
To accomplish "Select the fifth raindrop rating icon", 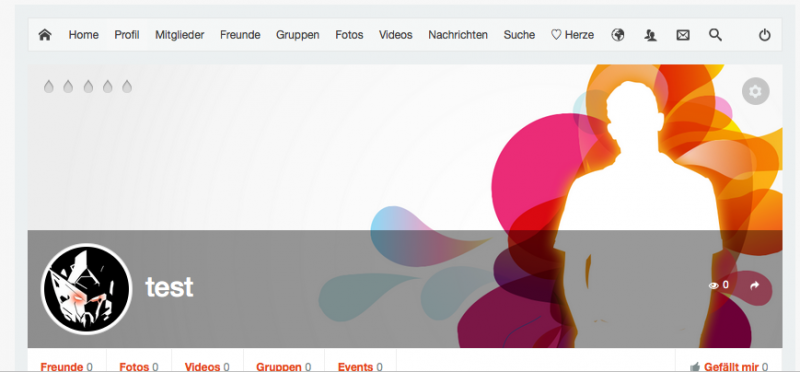I will [x=127, y=86].
